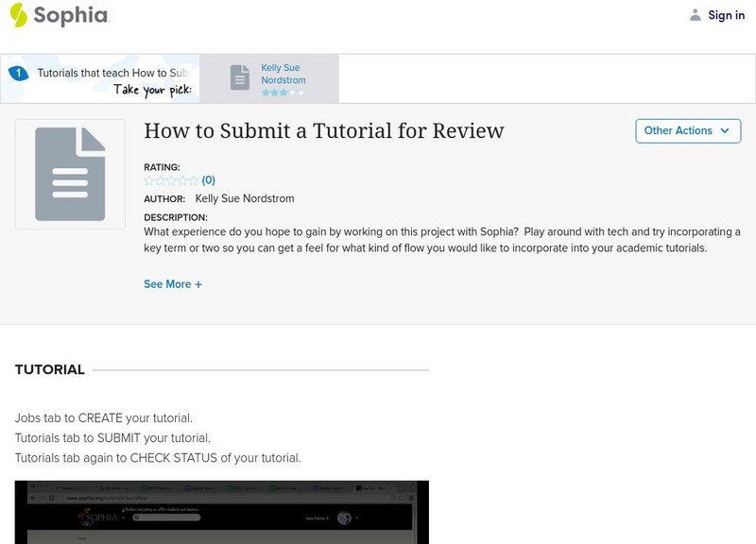The width and height of the screenshot is (756, 544).
Task: Click the Sign in link
Action: 728,15
